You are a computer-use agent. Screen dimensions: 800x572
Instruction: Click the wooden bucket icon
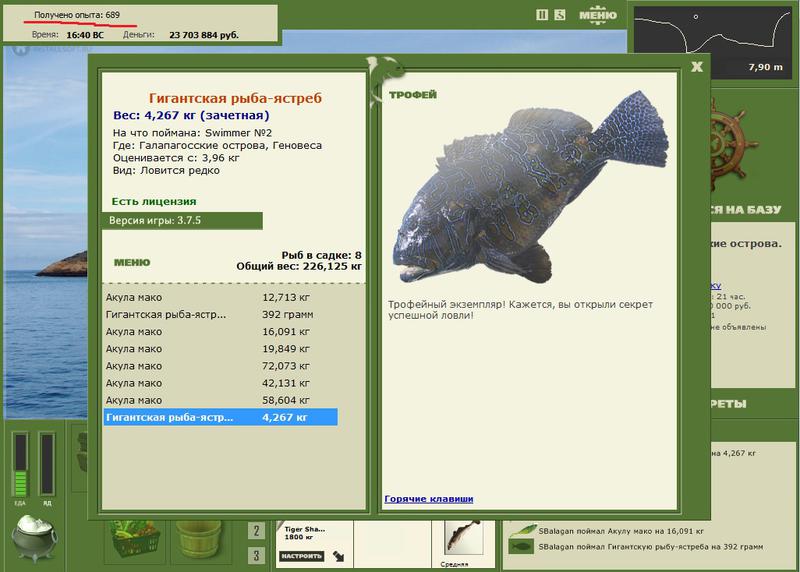198,539
